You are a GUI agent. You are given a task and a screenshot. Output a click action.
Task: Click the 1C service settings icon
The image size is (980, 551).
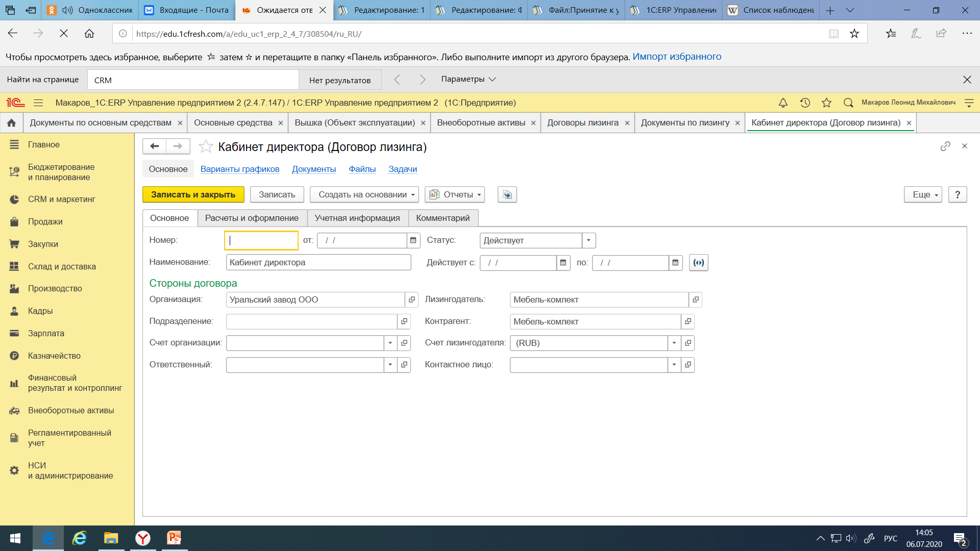969,103
